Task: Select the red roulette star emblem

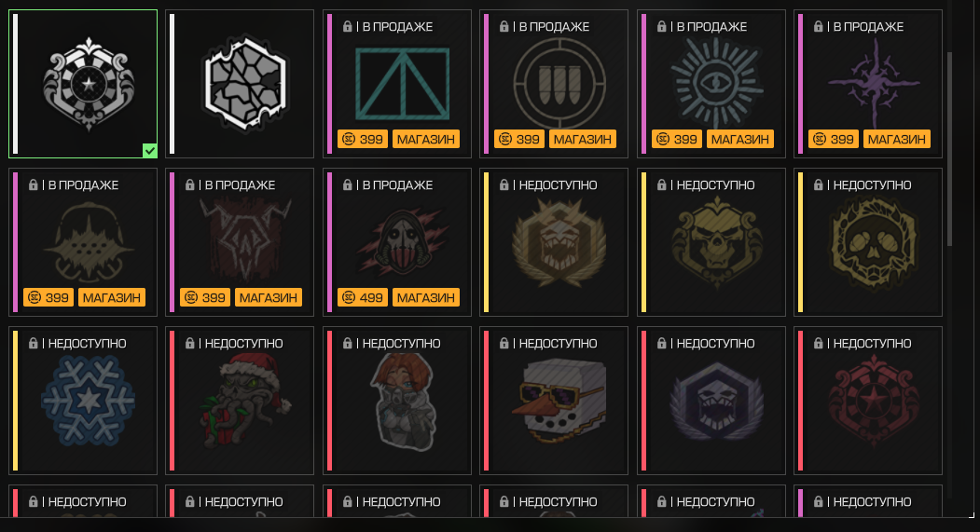Action: point(868,401)
